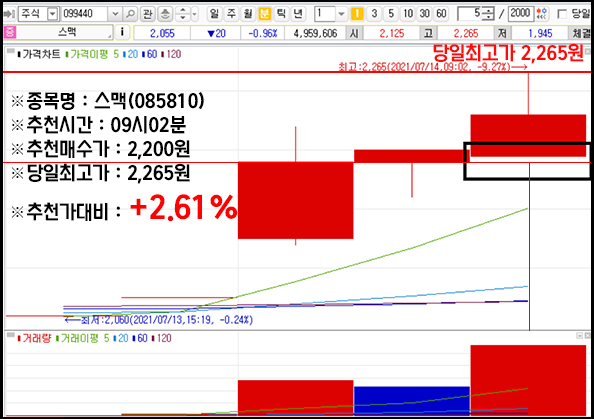Click the stock code search magnifier icon
Screen dimensions: 594x419
[x=130, y=14]
